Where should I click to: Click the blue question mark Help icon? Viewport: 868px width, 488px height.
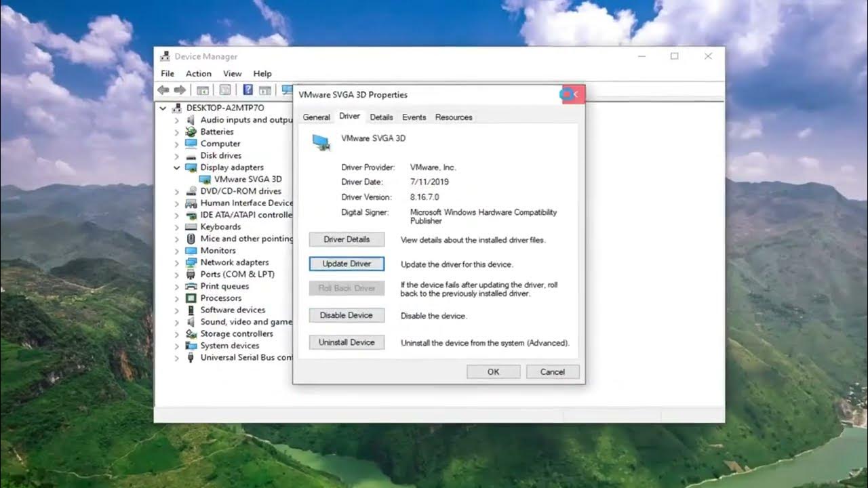click(x=248, y=89)
